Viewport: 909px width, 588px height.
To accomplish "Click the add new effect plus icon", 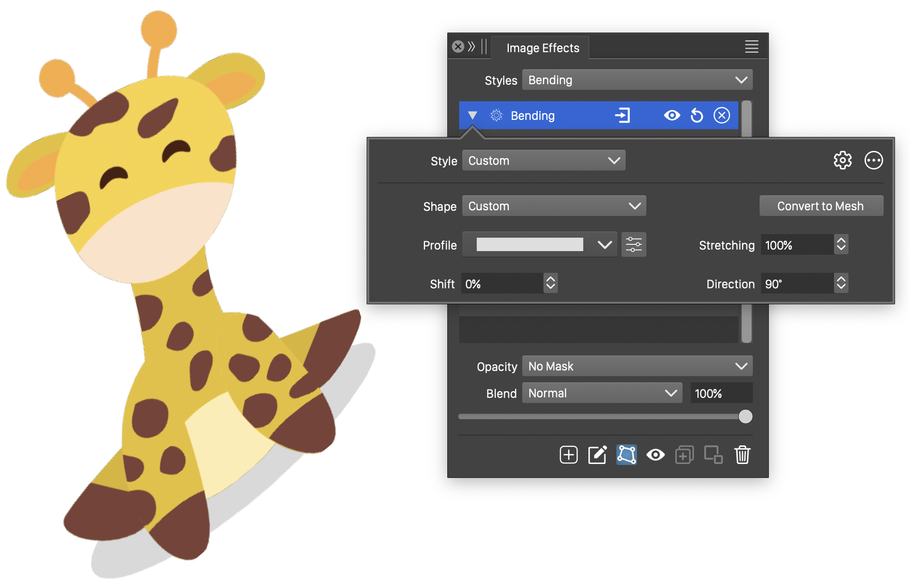I will [568, 455].
